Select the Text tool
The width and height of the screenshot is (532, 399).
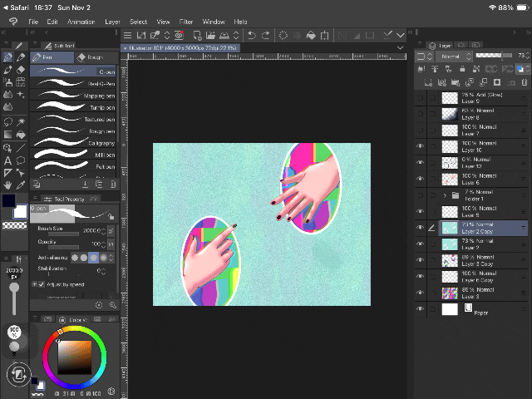pos(7,160)
